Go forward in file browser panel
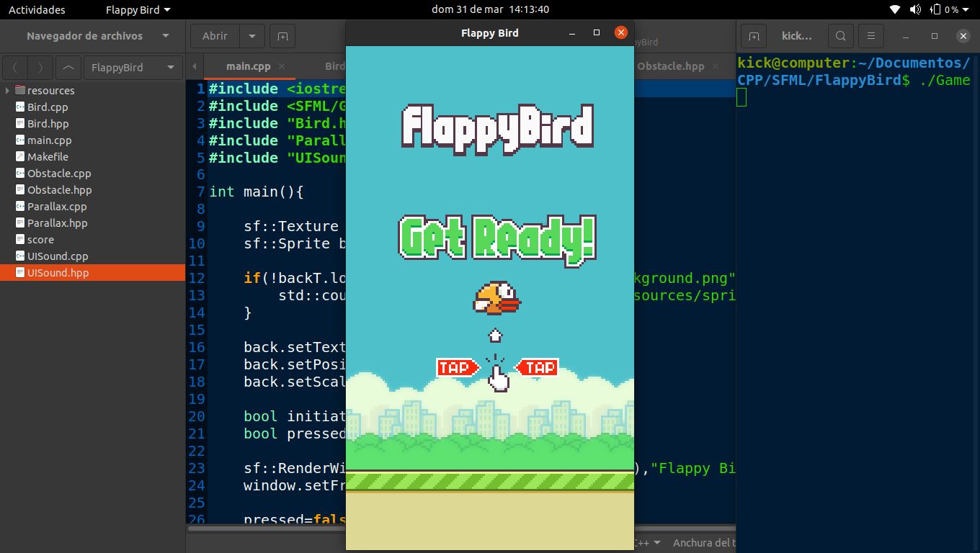Viewport: 980px width, 553px height. coord(40,68)
